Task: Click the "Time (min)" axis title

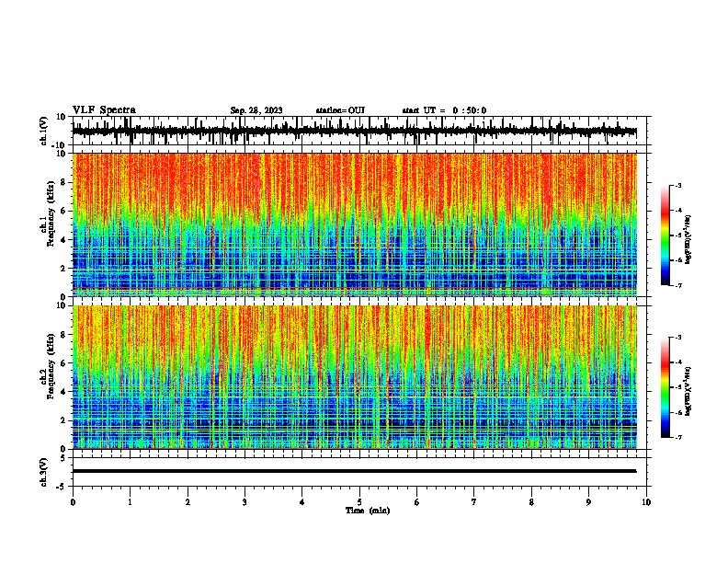Action: 368,511
